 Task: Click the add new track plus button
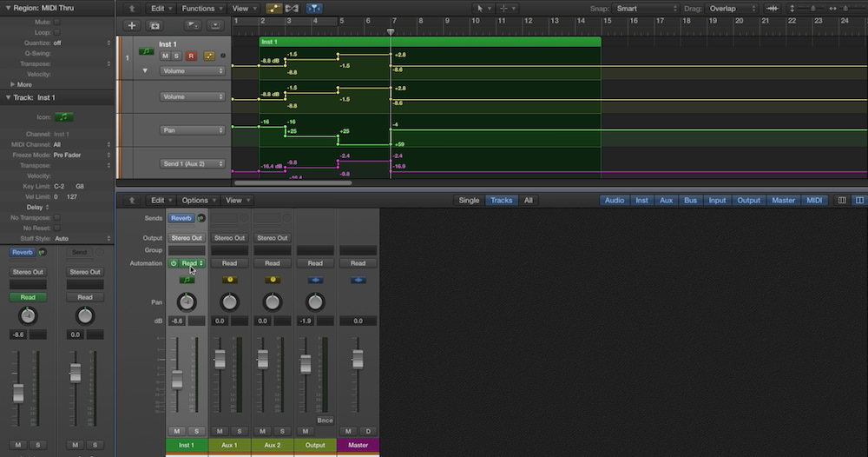pos(132,26)
